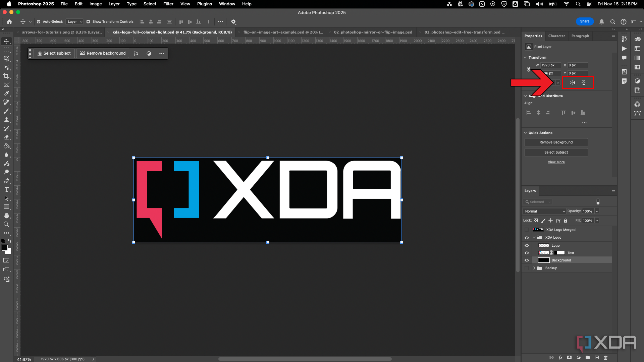
Task: Open the Filter menu
Action: (x=168, y=4)
